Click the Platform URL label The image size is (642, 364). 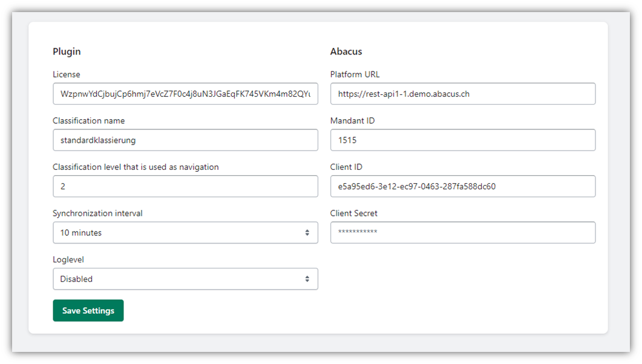tap(355, 74)
